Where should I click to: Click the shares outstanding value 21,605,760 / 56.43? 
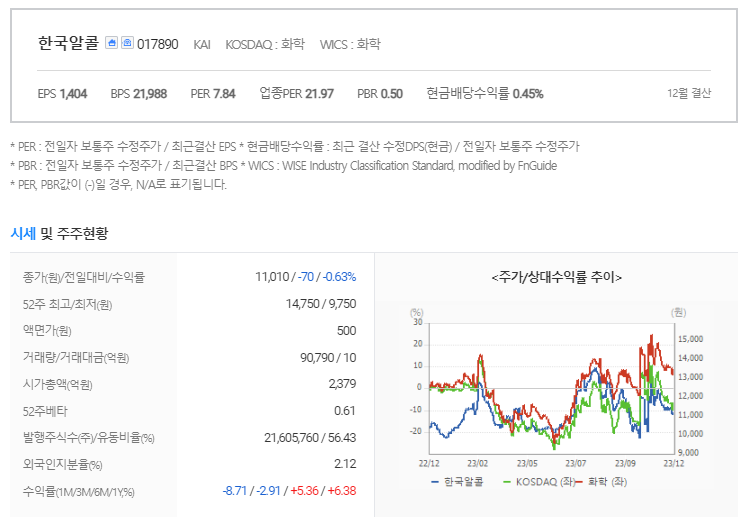click(x=310, y=438)
